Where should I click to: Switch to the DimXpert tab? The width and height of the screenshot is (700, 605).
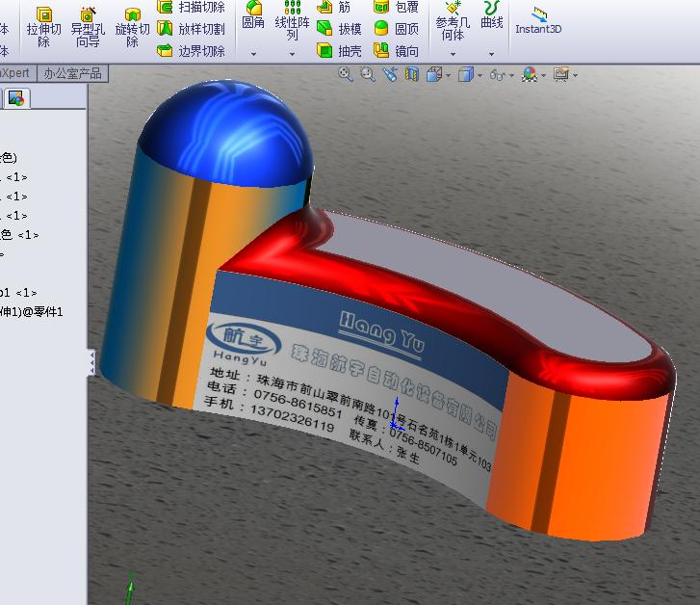[17, 73]
